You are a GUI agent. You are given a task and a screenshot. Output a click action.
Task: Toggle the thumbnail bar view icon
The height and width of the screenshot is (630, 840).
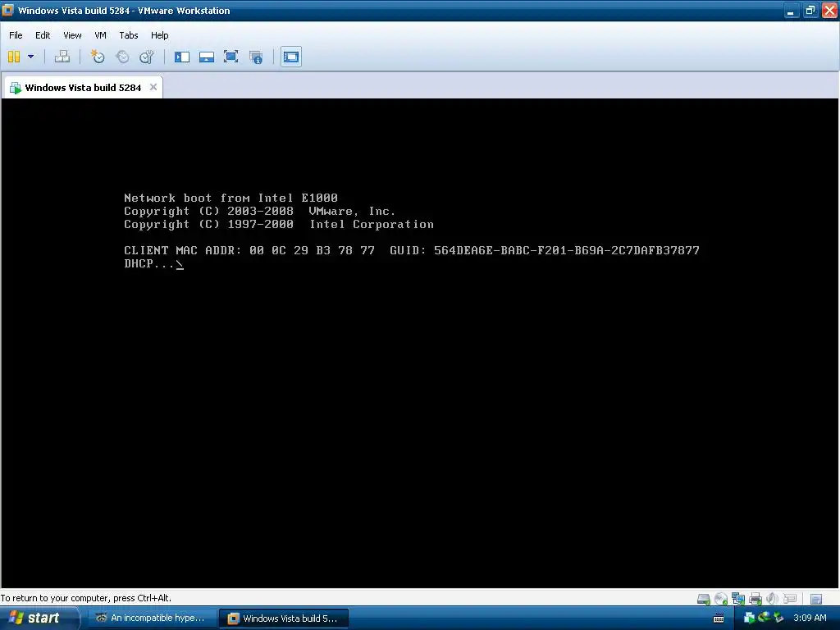207,57
